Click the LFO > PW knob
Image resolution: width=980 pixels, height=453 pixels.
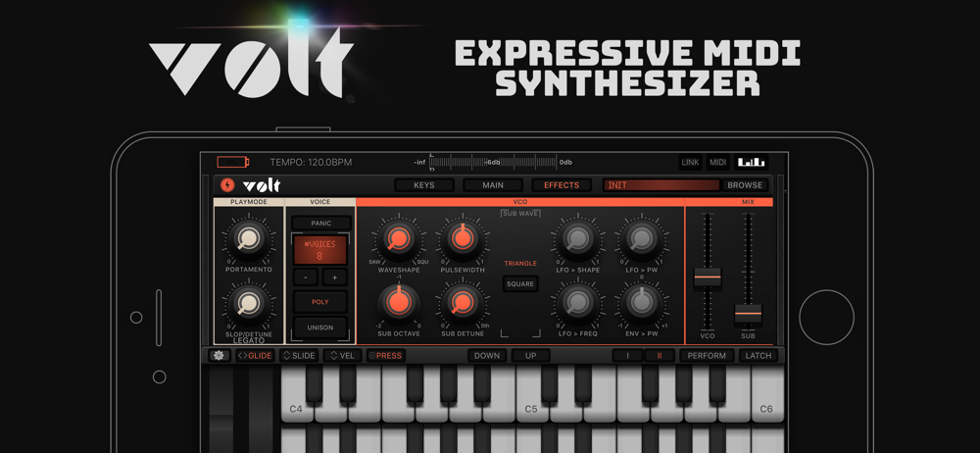click(641, 238)
